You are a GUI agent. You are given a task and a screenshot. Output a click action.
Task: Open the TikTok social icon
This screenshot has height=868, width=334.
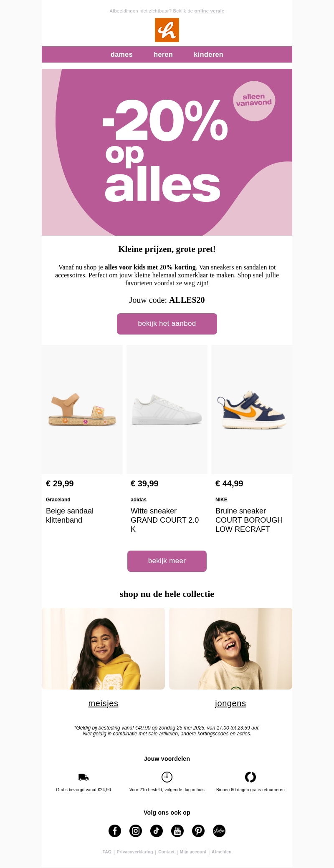coord(157,830)
